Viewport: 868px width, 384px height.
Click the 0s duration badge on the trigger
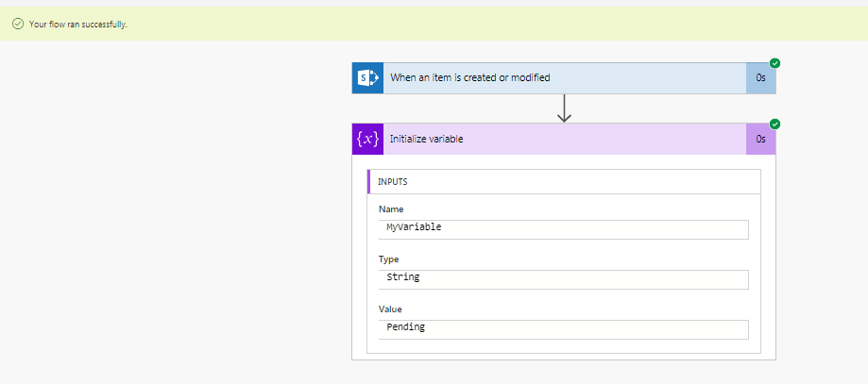pos(761,78)
